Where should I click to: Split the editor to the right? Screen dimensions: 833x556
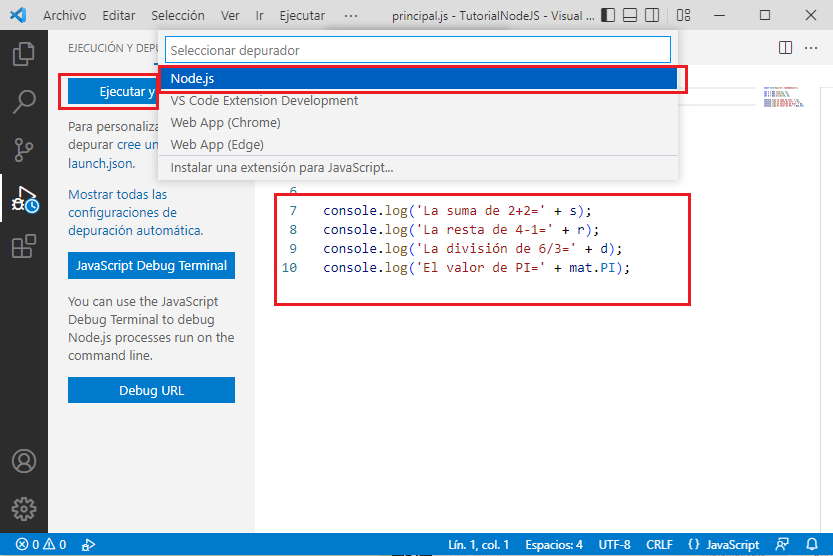(785, 48)
